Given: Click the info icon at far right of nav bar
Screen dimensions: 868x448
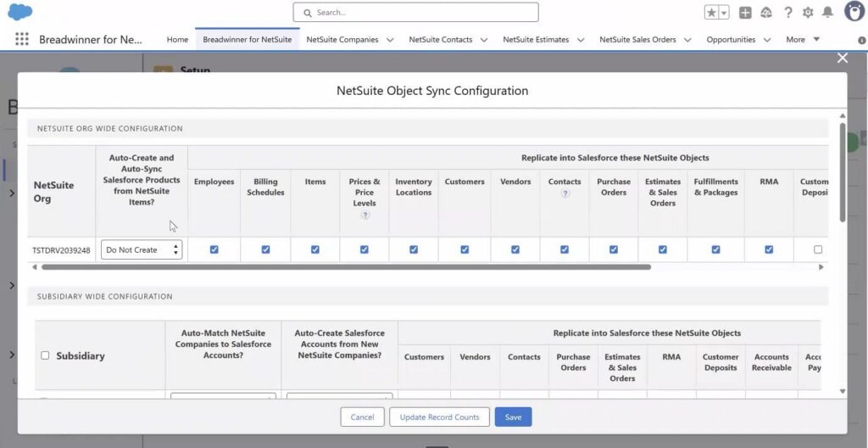Looking at the screenshot, I should 862,40.
